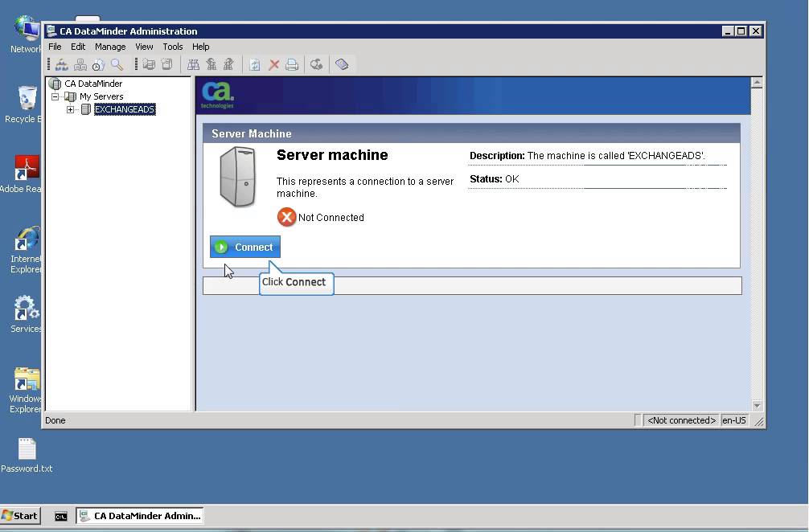Click the third find-person icon with question mark
This screenshot has width=809, height=532.
(x=228, y=64)
